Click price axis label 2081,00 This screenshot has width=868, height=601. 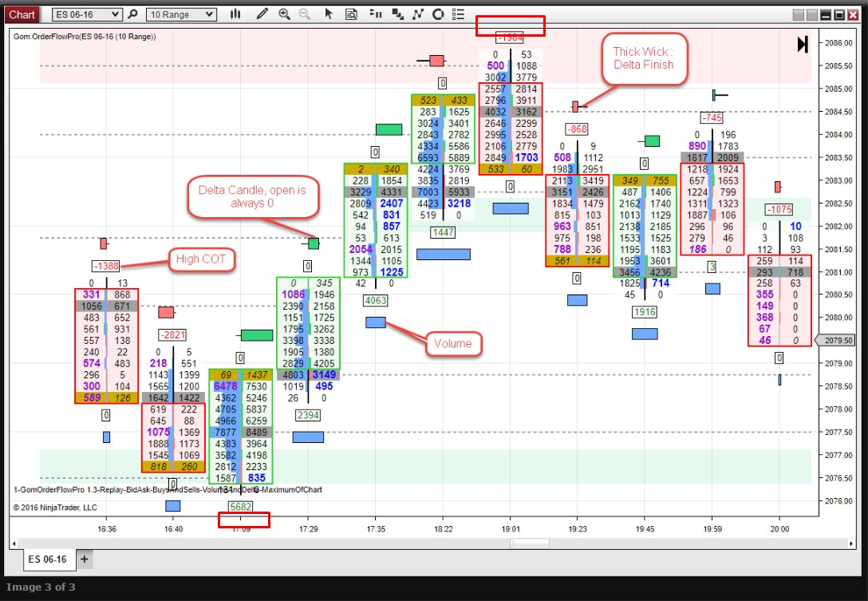tap(838, 272)
